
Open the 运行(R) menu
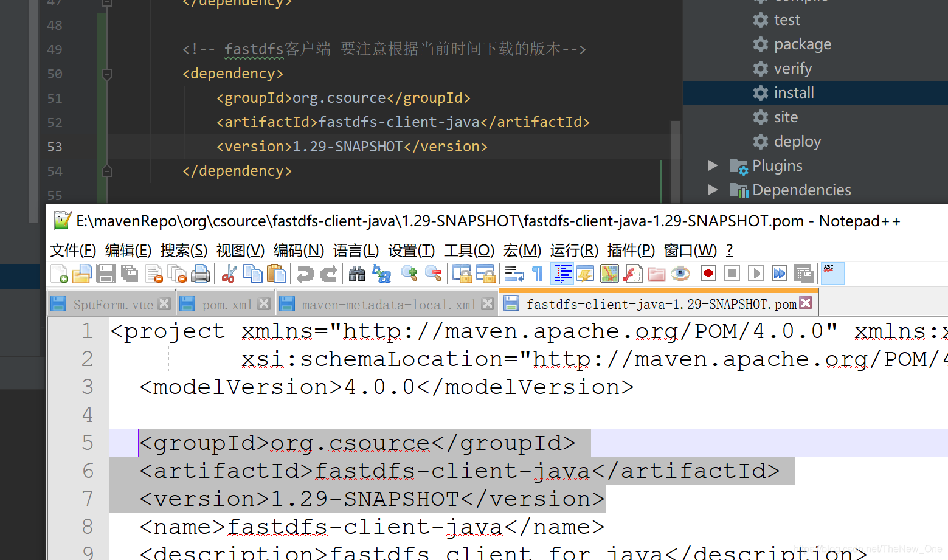point(574,251)
